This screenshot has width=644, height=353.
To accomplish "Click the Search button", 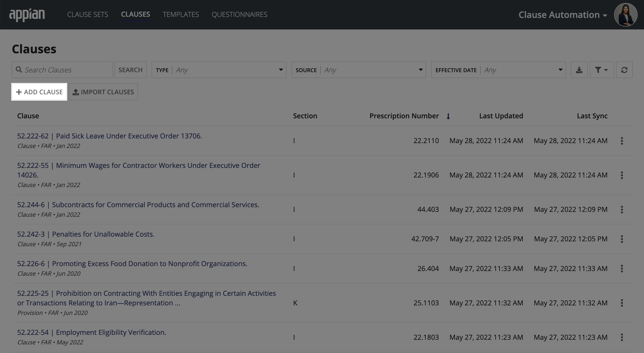I will pyautogui.click(x=130, y=70).
